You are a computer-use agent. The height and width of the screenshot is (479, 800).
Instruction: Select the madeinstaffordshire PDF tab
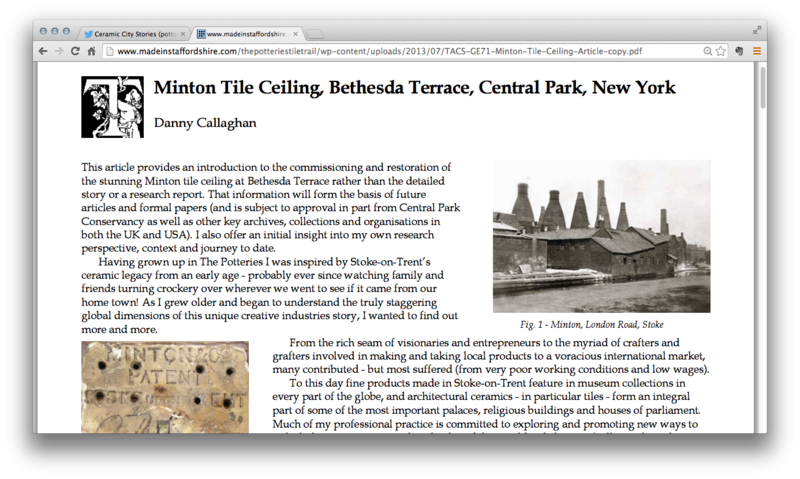point(248,33)
